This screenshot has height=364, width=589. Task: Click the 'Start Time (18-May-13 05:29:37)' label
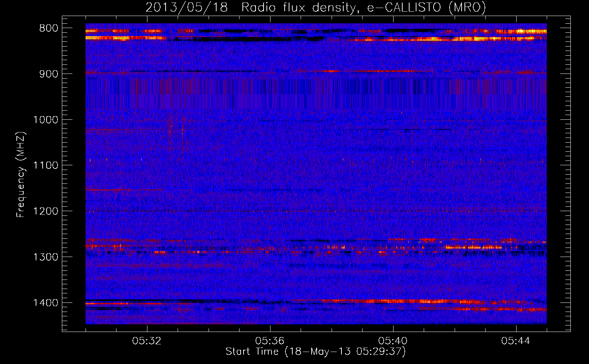point(316,352)
